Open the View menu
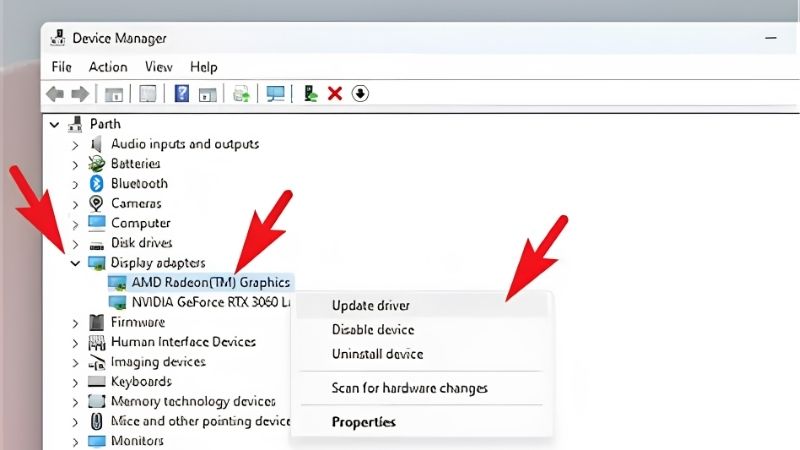The image size is (800, 450). point(158,67)
